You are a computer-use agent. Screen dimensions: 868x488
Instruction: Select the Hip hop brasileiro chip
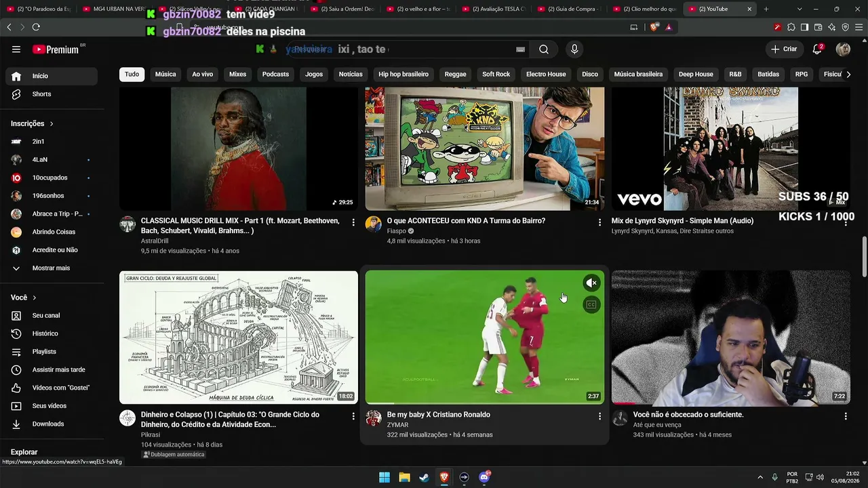click(x=403, y=74)
